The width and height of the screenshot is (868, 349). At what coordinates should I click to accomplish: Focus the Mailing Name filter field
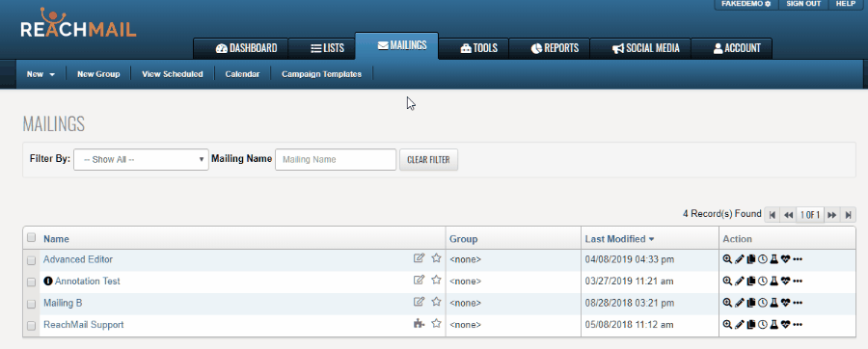[x=336, y=159]
